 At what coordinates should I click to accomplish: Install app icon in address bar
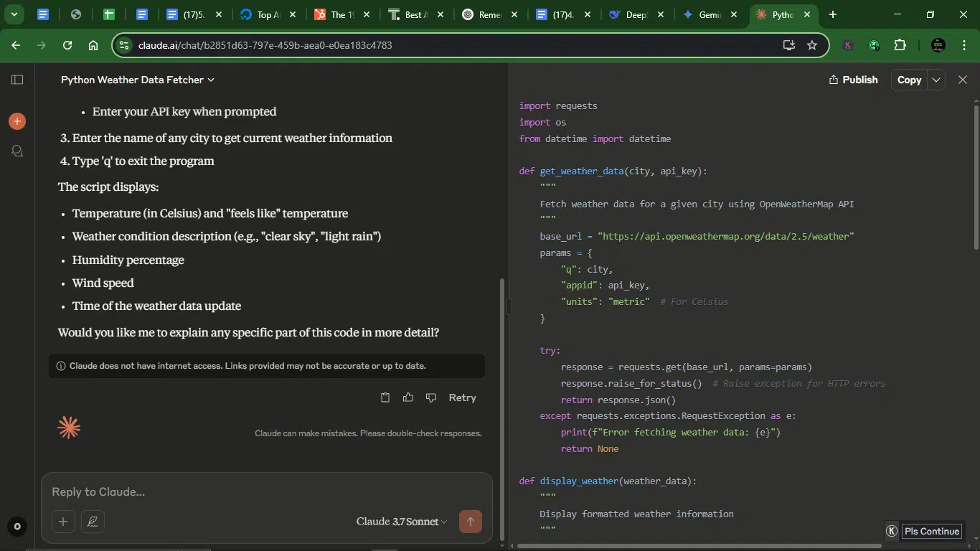point(788,45)
